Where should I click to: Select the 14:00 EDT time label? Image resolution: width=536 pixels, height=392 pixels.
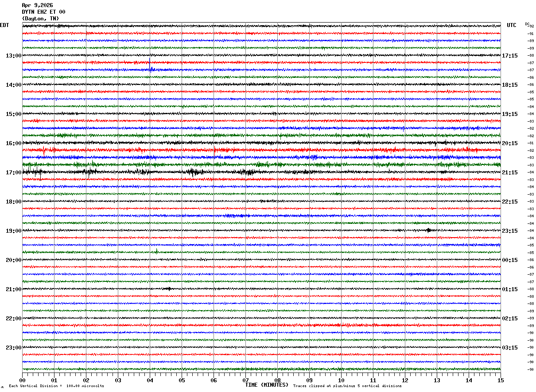[x=14, y=85]
